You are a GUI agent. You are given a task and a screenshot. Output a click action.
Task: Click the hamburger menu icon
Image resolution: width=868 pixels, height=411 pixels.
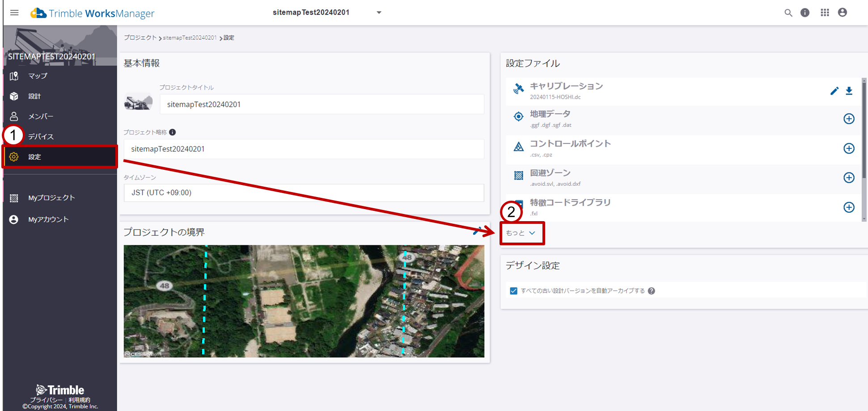pos(14,13)
